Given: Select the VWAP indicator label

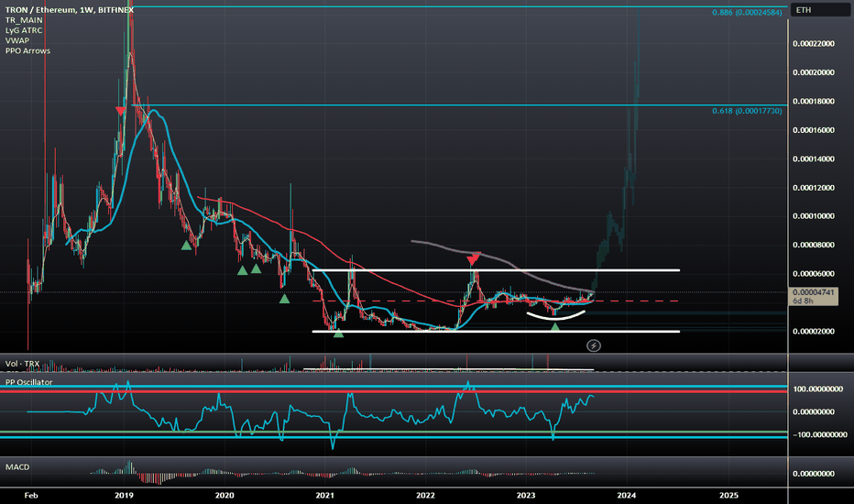Looking at the screenshot, I should (16, 40).
